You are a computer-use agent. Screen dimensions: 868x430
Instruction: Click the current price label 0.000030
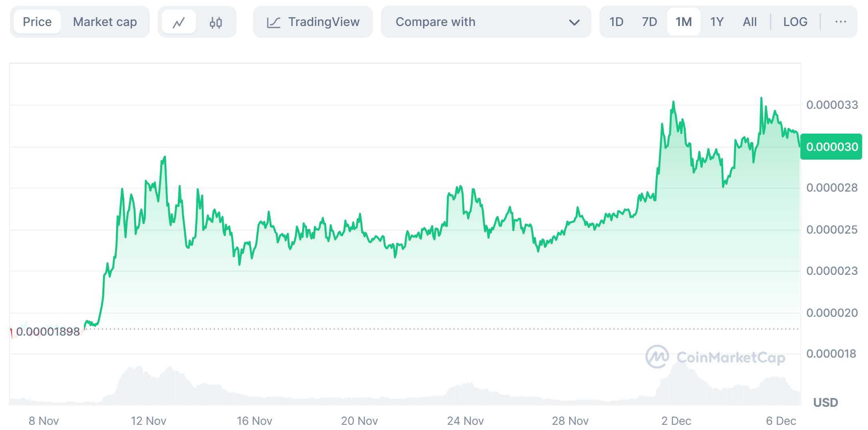pos(832,147)
